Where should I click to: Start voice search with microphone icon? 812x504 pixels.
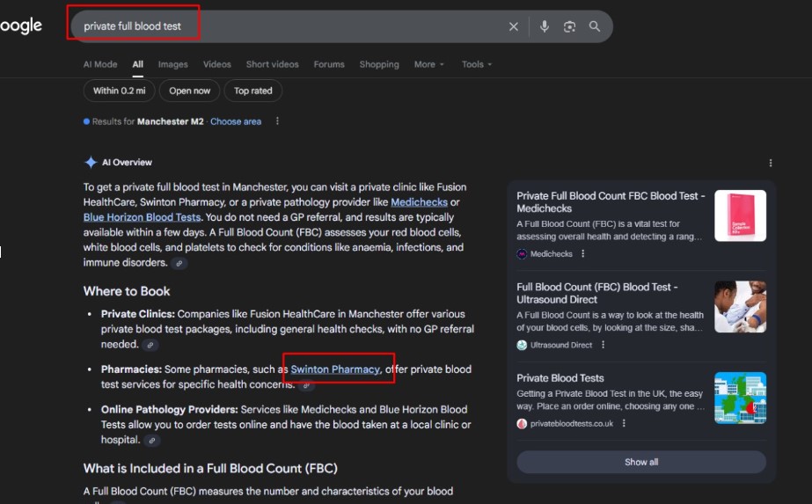544,26
